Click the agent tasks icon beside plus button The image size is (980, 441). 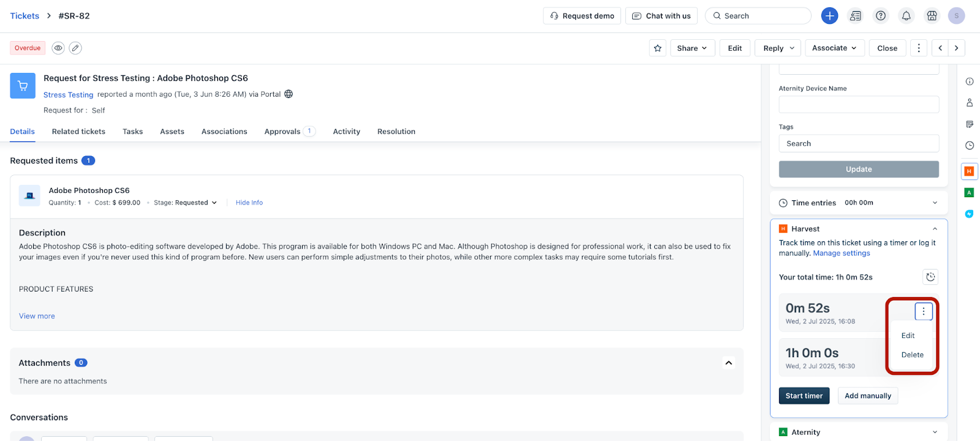856,16
